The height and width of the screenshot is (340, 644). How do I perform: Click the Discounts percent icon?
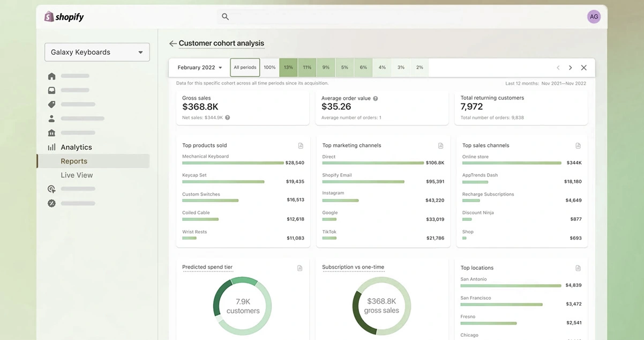click(x=51, y=203)
